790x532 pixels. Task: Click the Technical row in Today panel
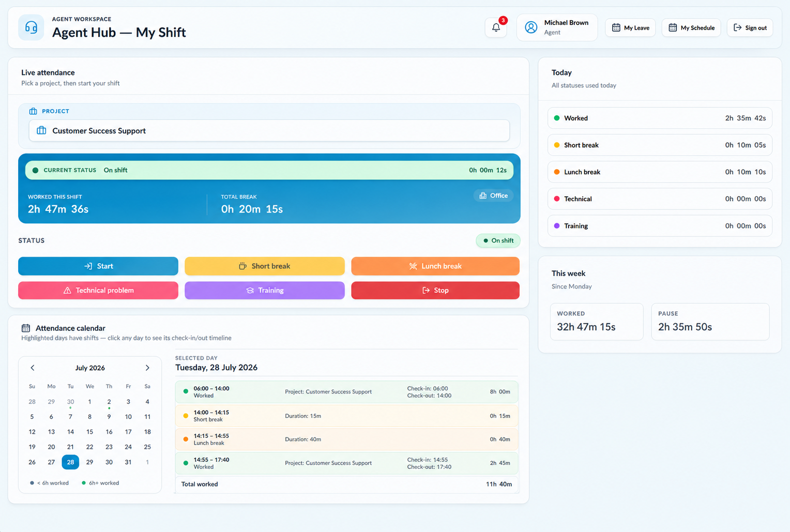[660, 199]
